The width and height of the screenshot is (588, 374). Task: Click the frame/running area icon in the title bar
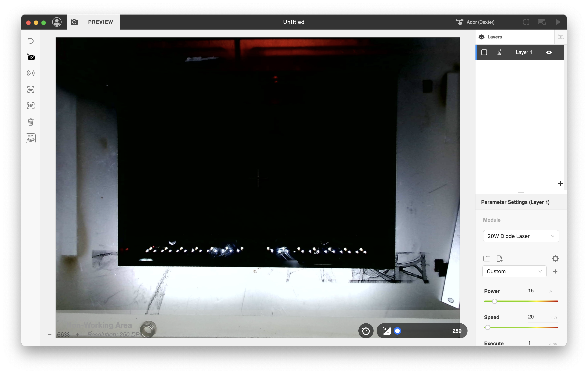[526, 22]
